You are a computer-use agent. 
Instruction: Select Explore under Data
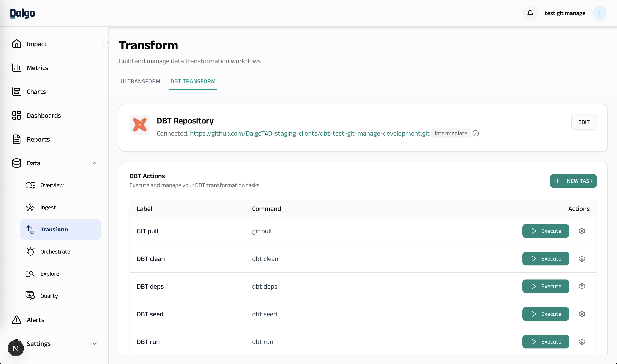[x=50, y=274]
